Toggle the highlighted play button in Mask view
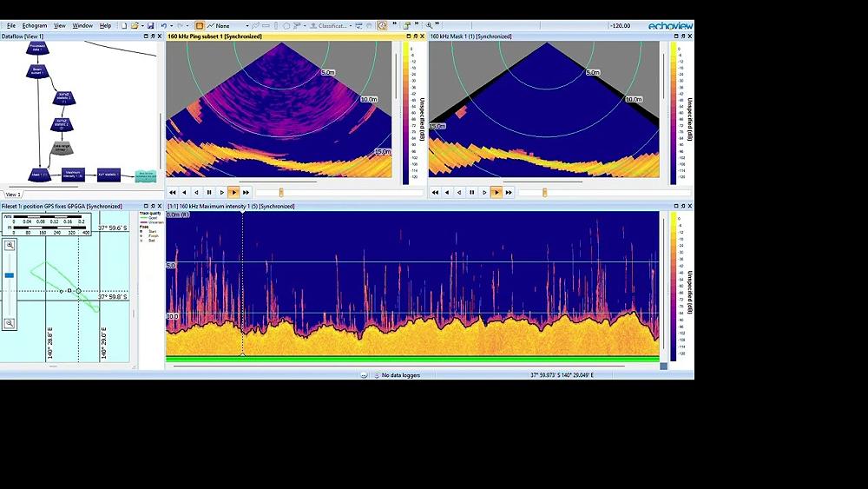Viewport: 868px width, 489px height. [496, 192]
